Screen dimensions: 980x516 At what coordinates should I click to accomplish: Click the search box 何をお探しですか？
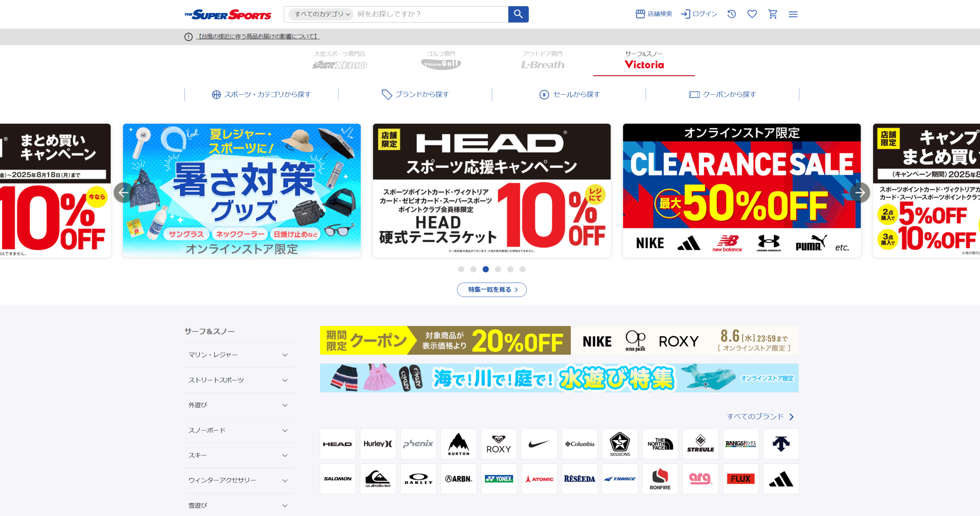point(431,14)
